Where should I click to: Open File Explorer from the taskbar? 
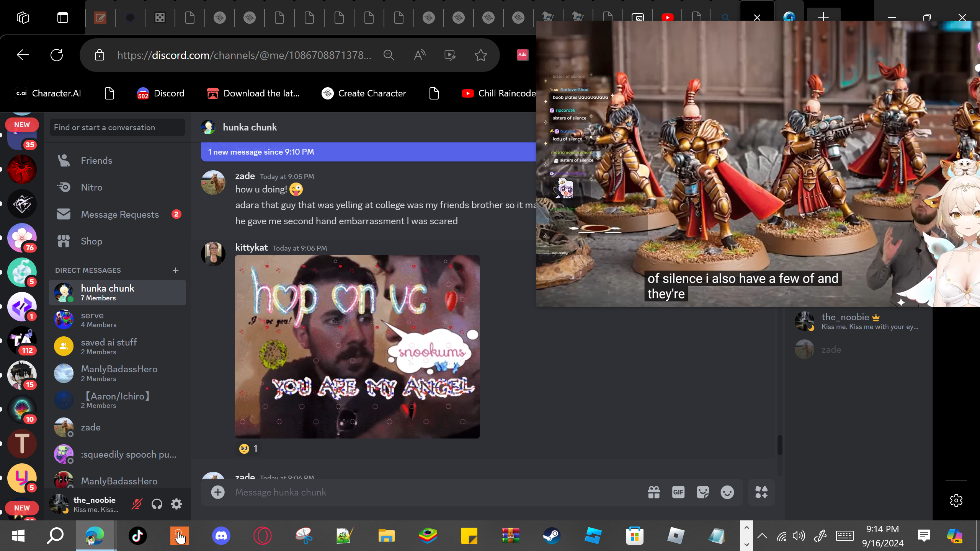click(386, 536)
